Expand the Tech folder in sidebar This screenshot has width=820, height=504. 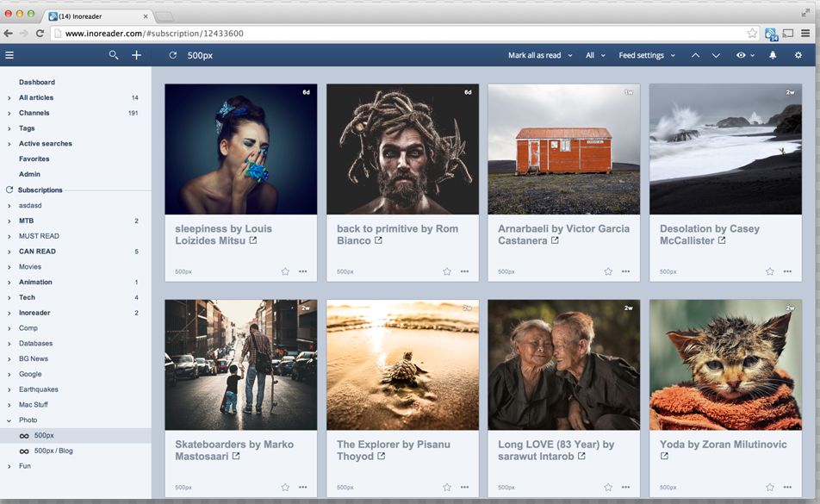(9, 297)
